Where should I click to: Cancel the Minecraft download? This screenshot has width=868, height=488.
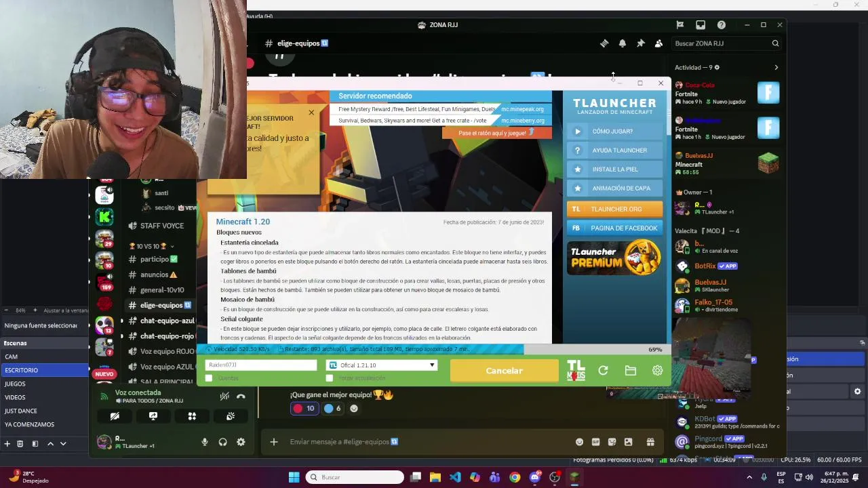504,371
